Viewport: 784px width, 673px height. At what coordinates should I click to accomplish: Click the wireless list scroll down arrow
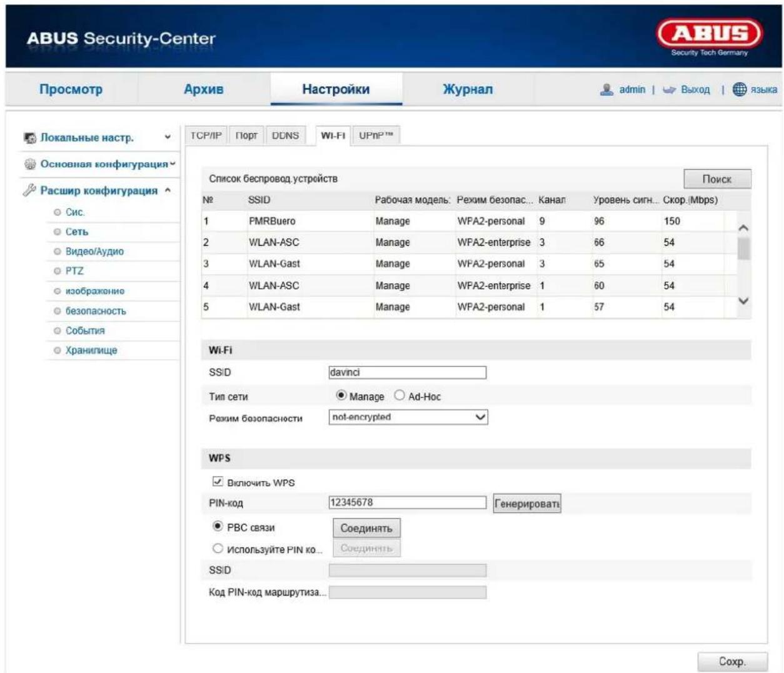[x=743, y=301]
